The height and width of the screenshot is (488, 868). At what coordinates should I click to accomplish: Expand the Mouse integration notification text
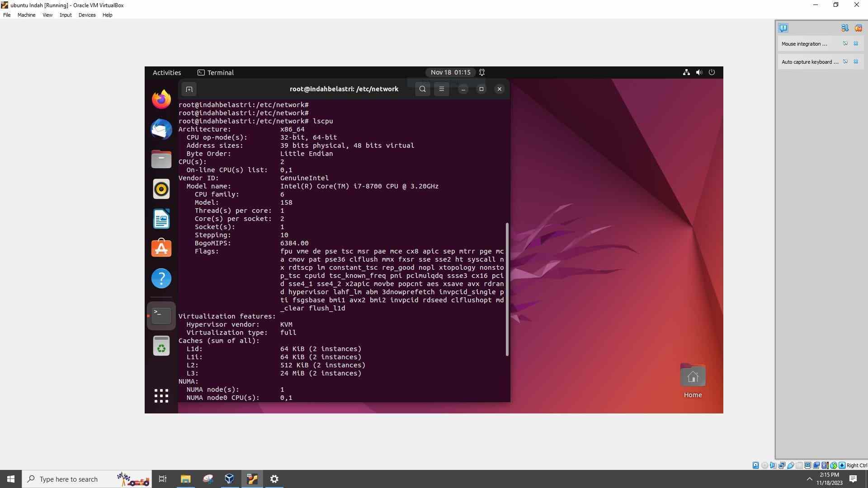[x=804, y=44]
